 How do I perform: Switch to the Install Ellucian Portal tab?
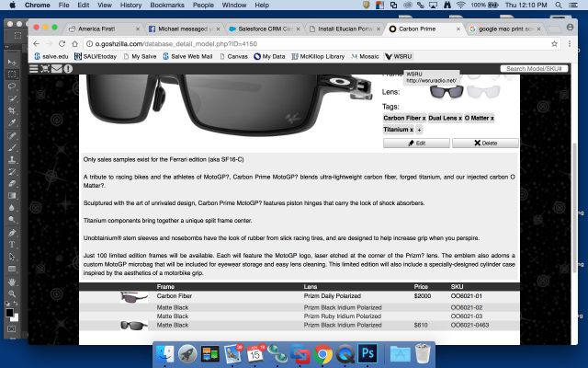click(345, 29)
